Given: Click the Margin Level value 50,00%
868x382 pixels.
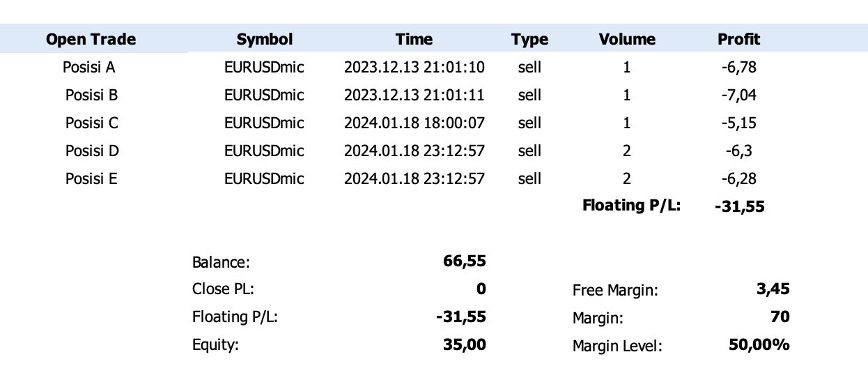Looking at the screenshot, I should pos(759,344).
